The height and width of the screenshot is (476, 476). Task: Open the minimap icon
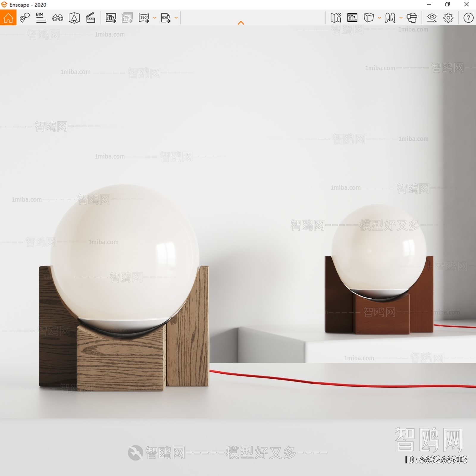click(x=336, y=18)
